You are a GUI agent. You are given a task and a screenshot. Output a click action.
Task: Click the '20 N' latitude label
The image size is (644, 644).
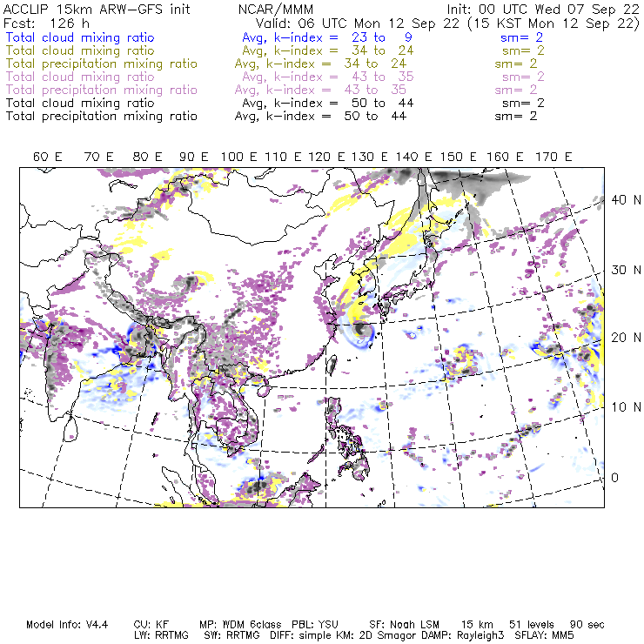click(x=626, y=338)
